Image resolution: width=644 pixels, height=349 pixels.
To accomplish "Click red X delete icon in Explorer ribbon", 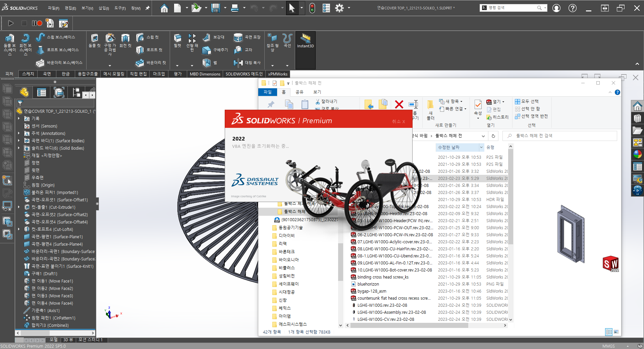I will coord(399,104).
